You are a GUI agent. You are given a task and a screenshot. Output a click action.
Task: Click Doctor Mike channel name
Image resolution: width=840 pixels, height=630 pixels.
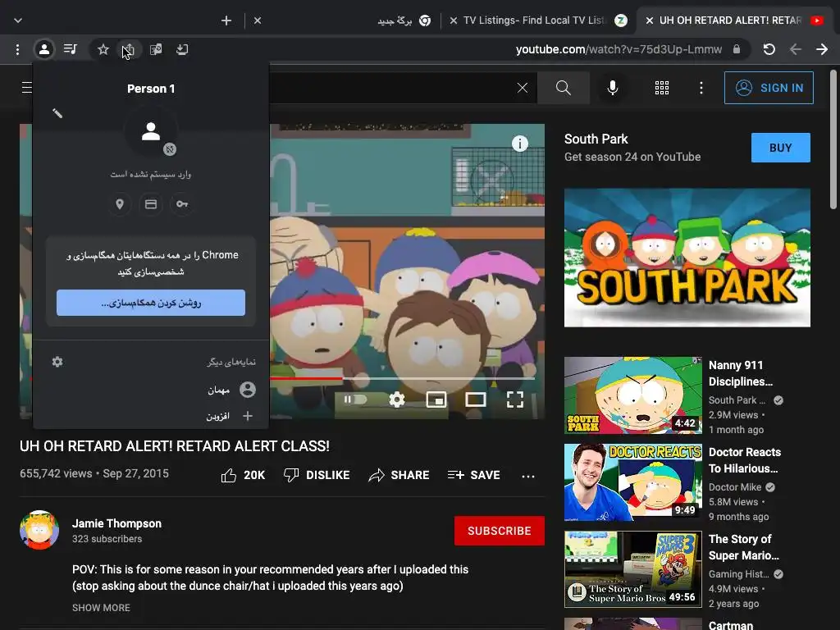734,487
